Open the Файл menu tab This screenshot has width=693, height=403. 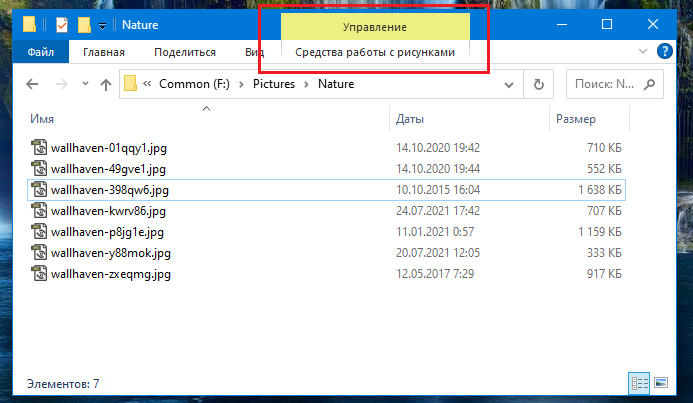[41, 51]
